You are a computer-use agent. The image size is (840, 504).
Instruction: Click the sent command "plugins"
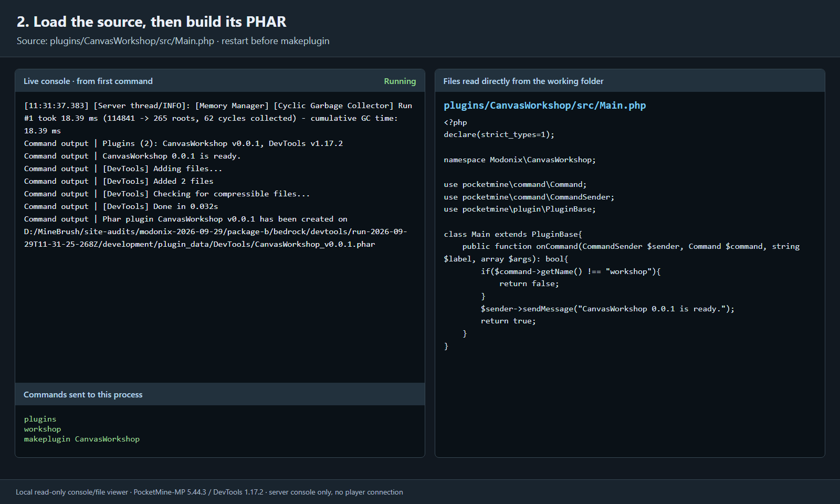[40, 419]
